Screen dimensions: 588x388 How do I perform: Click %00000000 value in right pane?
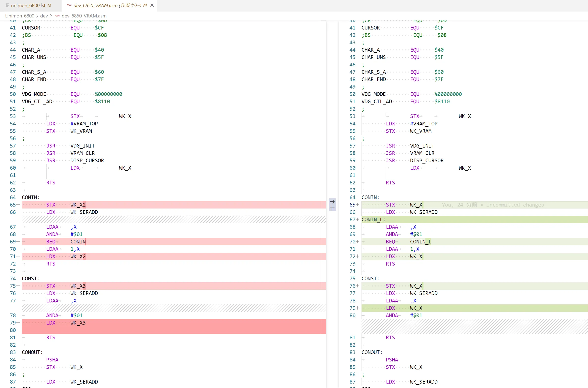tap(448, 94)
